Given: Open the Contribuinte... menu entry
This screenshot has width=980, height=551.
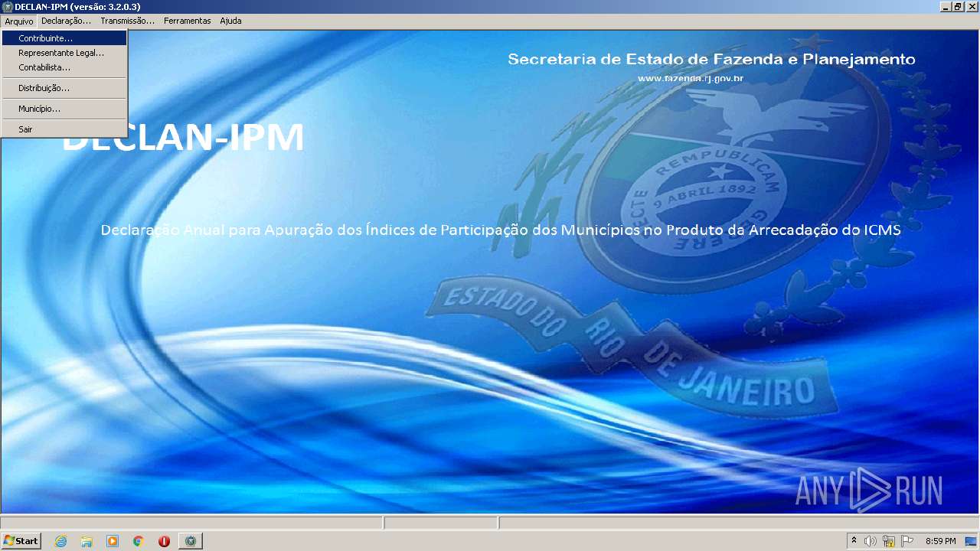Looking at the screenshot, I should 64,38.
